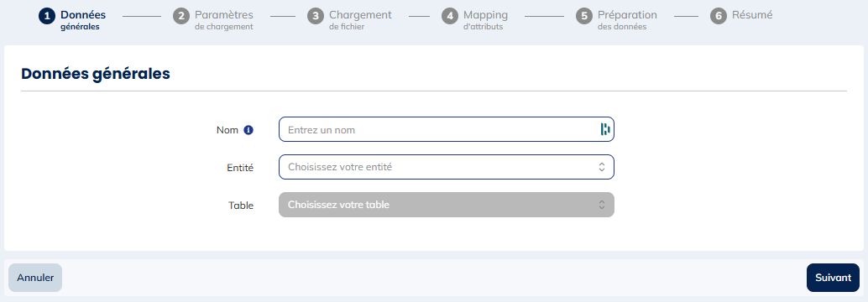Click the green bars icon in Nom field
The height and width of the screenshot is (302, 868).
coord(605,129)
